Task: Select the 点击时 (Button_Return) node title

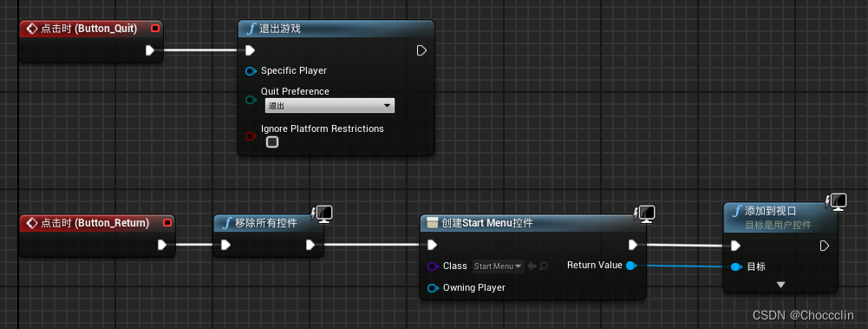Action: pos(95,223)
